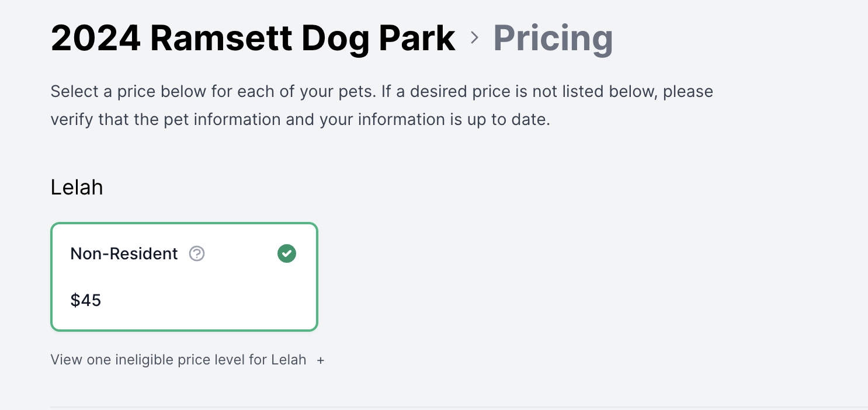Go back to 2024 Ramsett Dog Park breadcrumb
Screen dimensions: 868x410
tap(253, 38)
